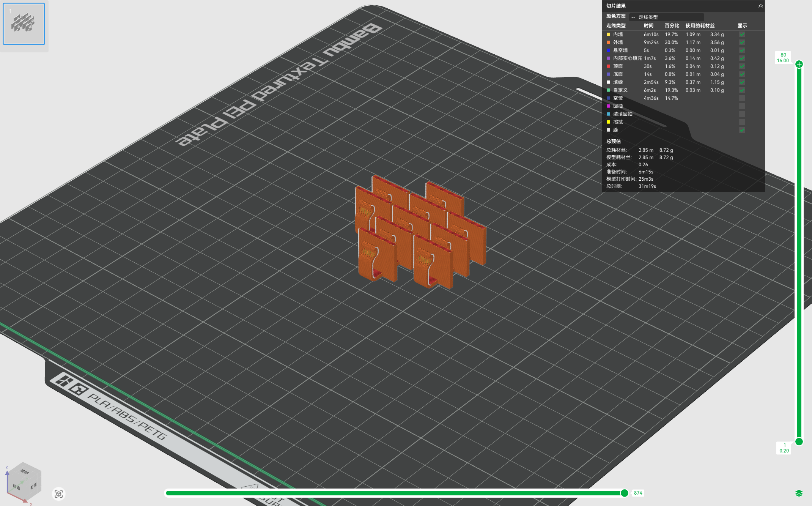Click the 874 move count label
Image resolution: width=812 pixels, height=506 pixels.
click(x=638, y=493)
